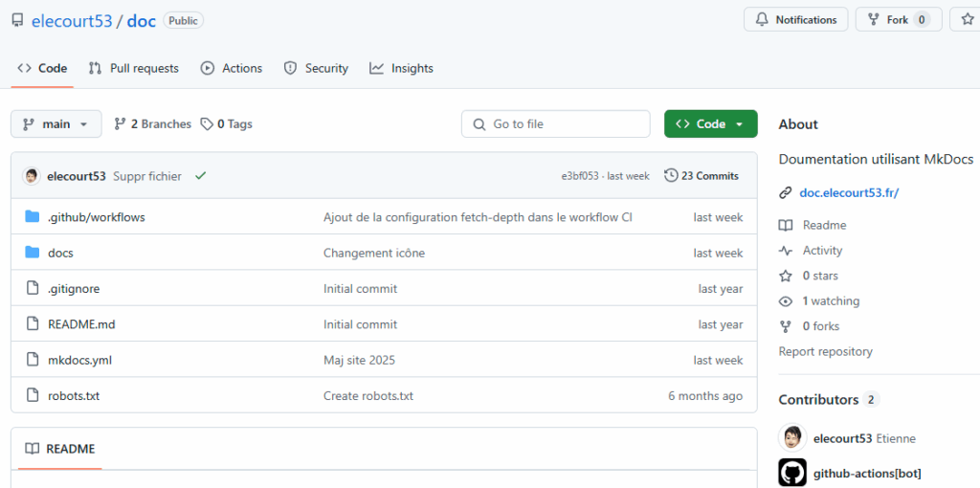Open the mkdocs.yml file
This screenshot has width=980, height=488.
pyautogui.click(x=79, y=361)
